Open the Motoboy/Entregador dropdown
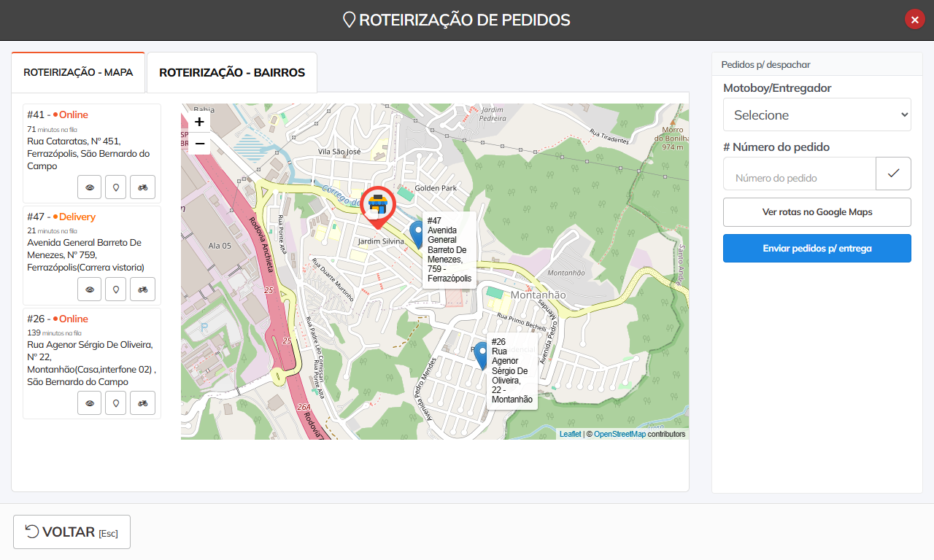 point(817,115)
